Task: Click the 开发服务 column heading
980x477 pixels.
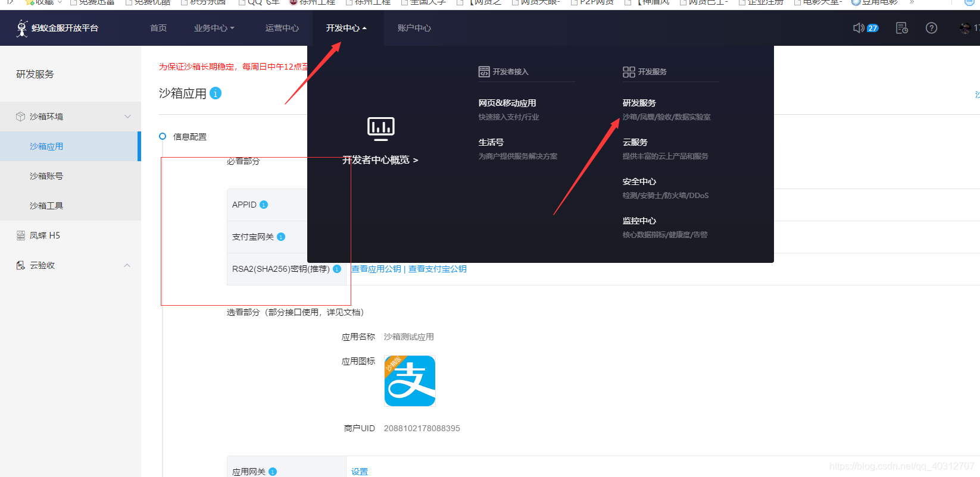Action: [x=653, y=72]
